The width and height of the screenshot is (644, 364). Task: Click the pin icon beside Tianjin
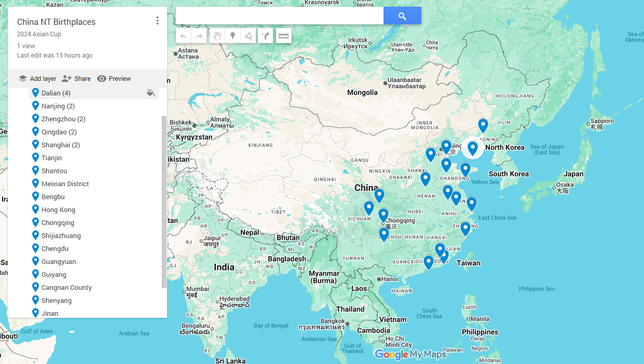[35, 158]
